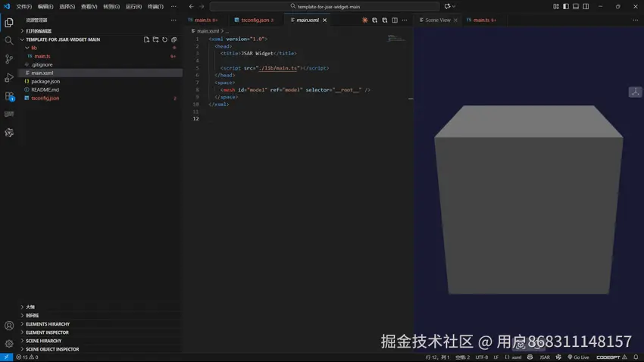Switch to main.ts tab in right editor group
The image size is (644, 362).
click(481, 20)
